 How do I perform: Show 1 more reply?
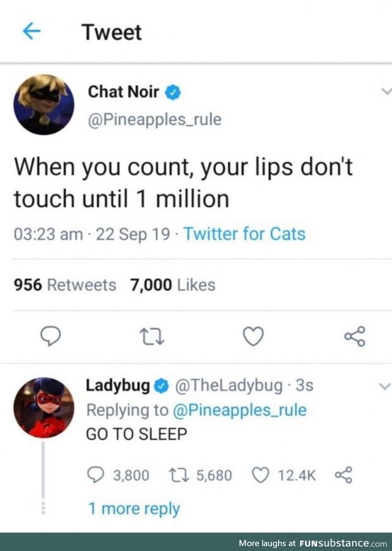pyautogui.click(x=134, y=509)
